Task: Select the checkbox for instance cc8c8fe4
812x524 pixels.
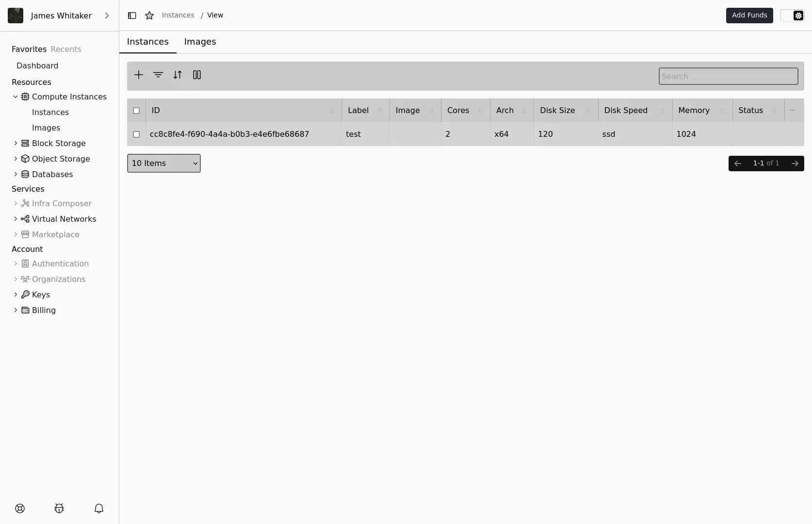Action: (136, 134)
